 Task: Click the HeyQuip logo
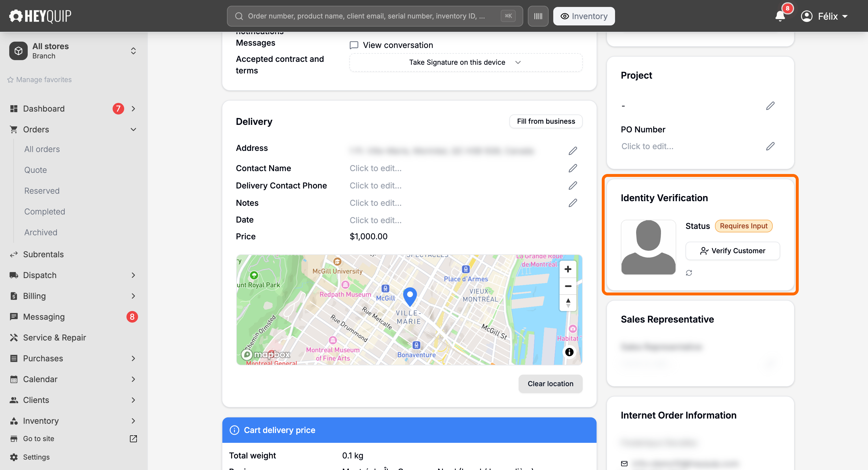click(x=40, y=16)
